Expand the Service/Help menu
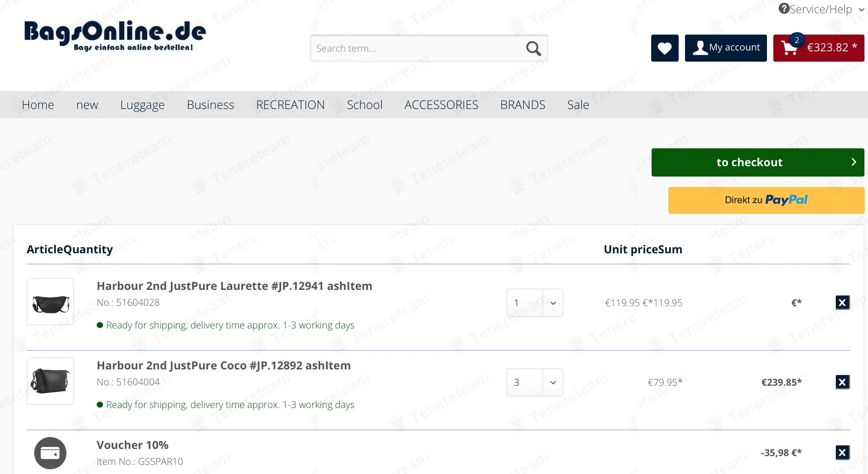This screenshot has height=474, width=868. (822, 9)
